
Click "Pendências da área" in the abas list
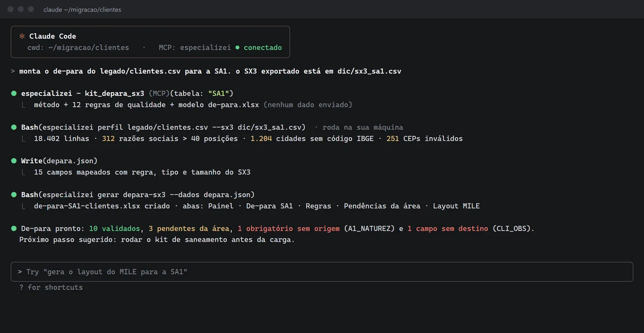(382, 206)
